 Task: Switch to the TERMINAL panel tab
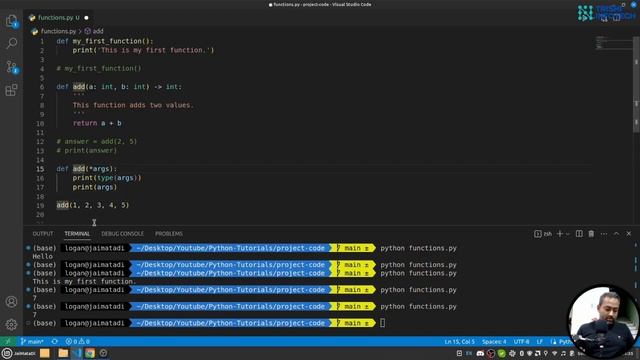tap(77, 233)
